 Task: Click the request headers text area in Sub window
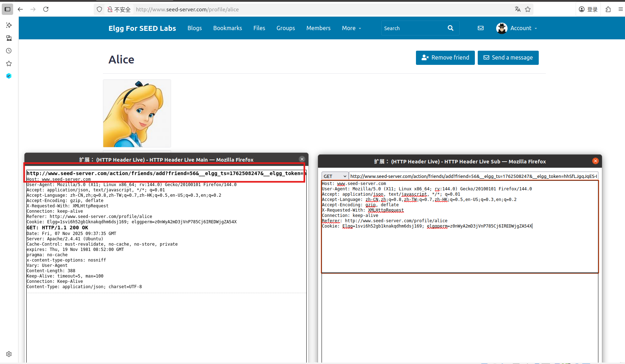click(460, 227)
